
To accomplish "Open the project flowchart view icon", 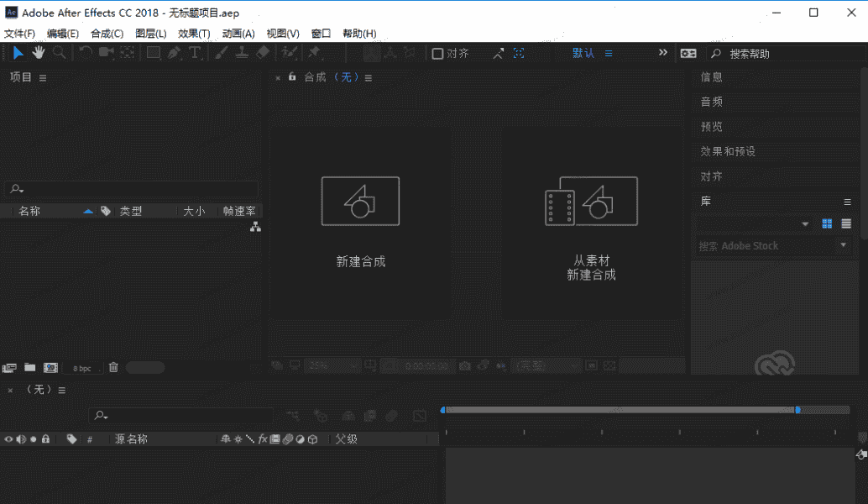I will (255, 227).
